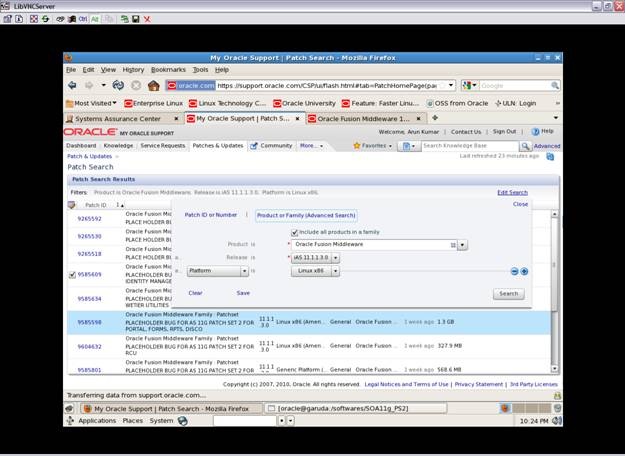Click the Edit Search link
625x456 pixels.
[512, 193]
